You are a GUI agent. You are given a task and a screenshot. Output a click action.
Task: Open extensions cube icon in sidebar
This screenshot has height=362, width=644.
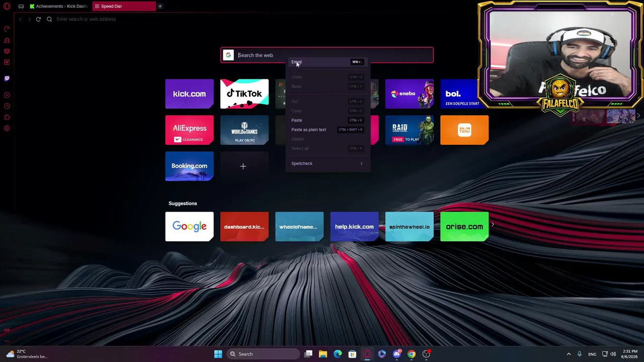click(x=7, y=117)
